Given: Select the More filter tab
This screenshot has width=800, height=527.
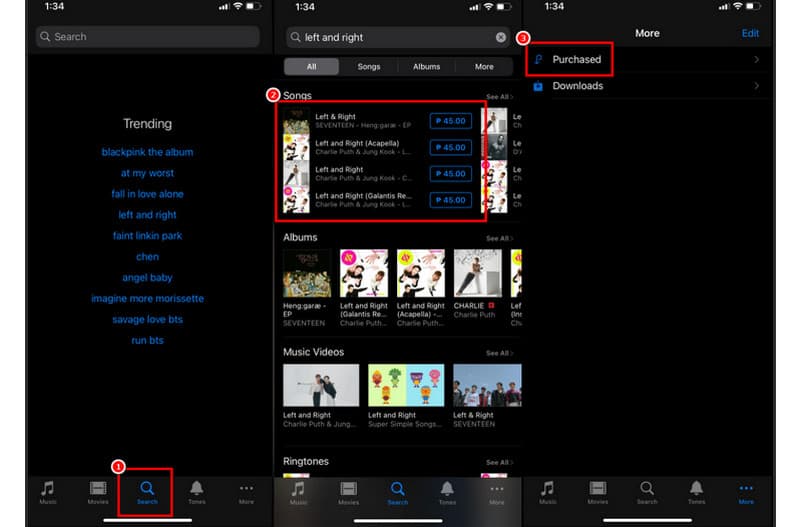Looking at the screenshot, I should tap(484, 66).
